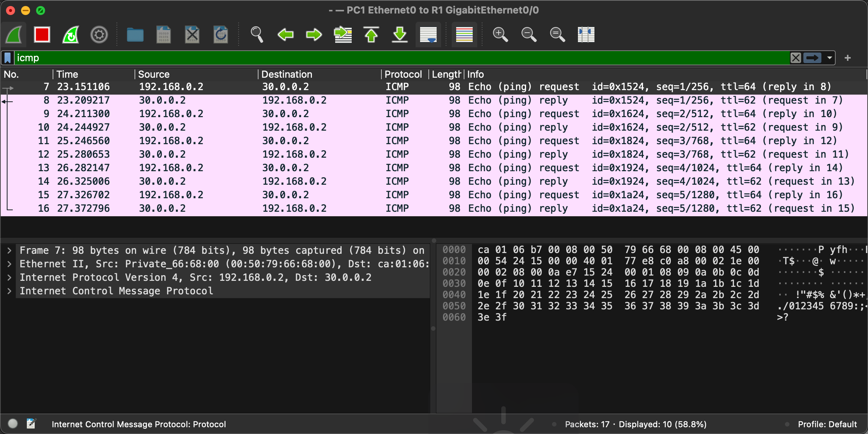Sort packets by the Source column
This screenshot has width=868, height=434.
click(x=154, y=74)
